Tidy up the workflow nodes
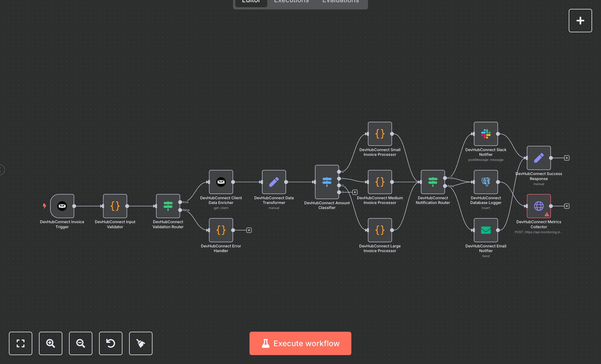Screen dimensions: 601x364 tap(141, 343)
